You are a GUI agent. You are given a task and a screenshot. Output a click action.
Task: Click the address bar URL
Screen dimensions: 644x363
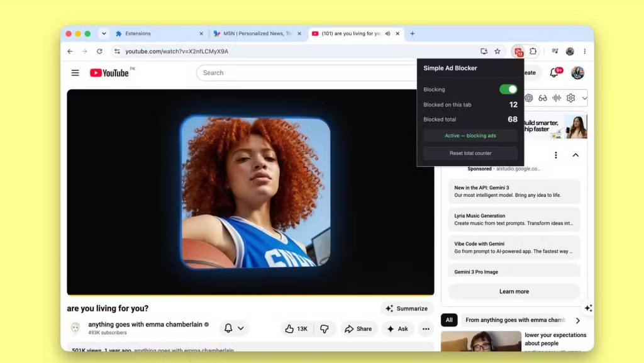[x=177, y=52]
